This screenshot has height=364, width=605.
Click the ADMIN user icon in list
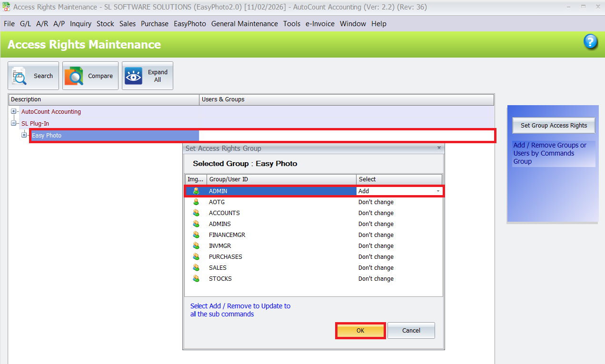196,191
